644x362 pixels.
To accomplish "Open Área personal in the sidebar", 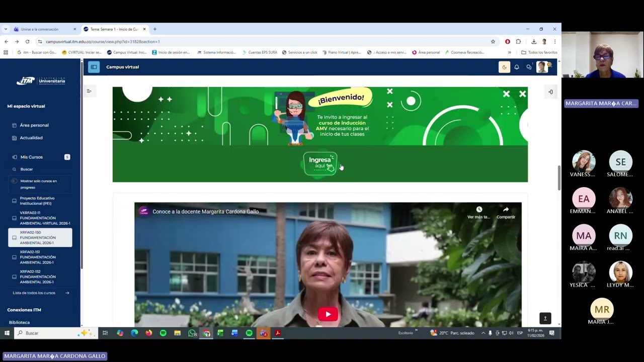I will click(x=34, y=125).
